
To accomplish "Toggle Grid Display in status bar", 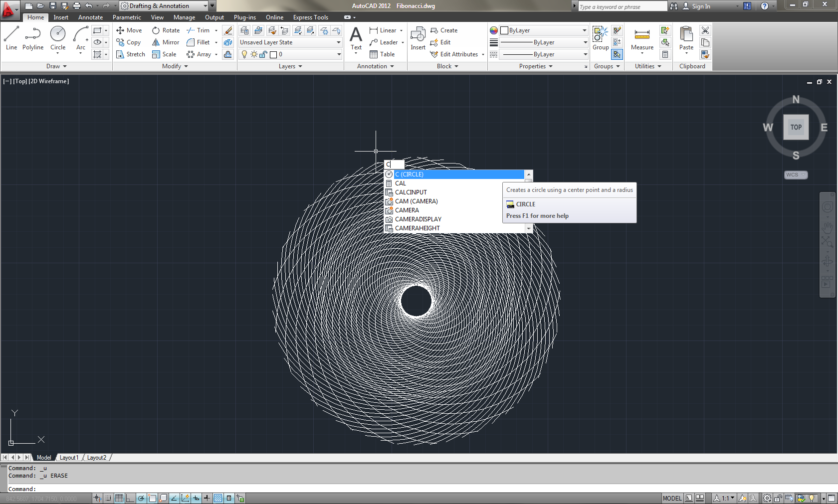I will click(x=119, y=498).
